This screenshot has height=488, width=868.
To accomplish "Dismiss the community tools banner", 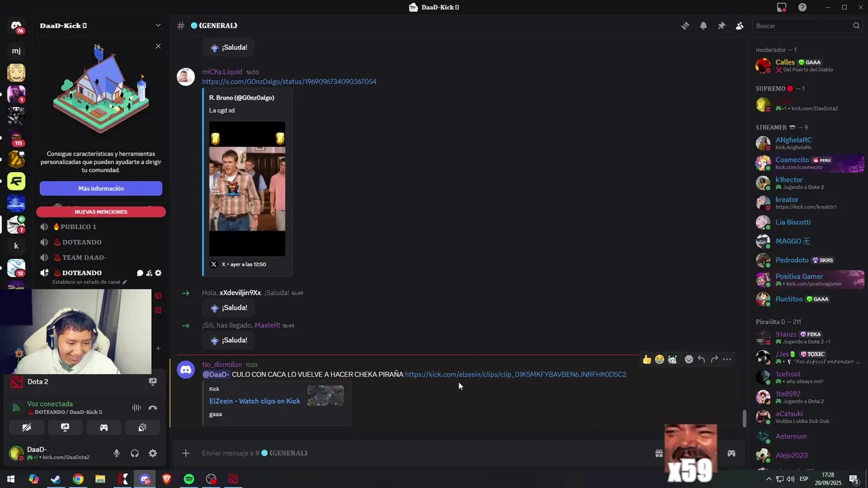I will [158, 46].
